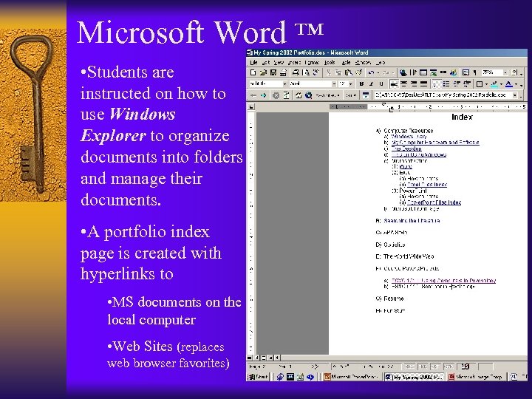This screenshot has width=532, height=399.
Task: Open the View menu
Action: [279, 62]
